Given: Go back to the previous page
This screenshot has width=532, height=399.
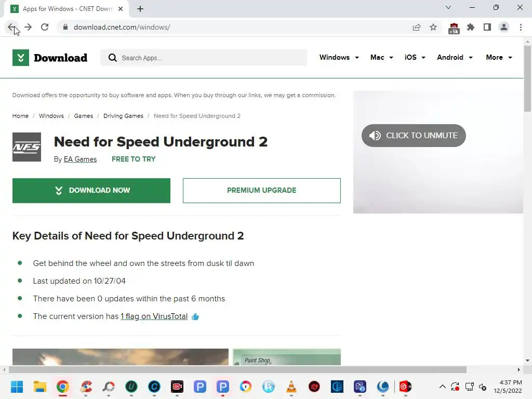Looking at the screenshot, I should 11,27.
